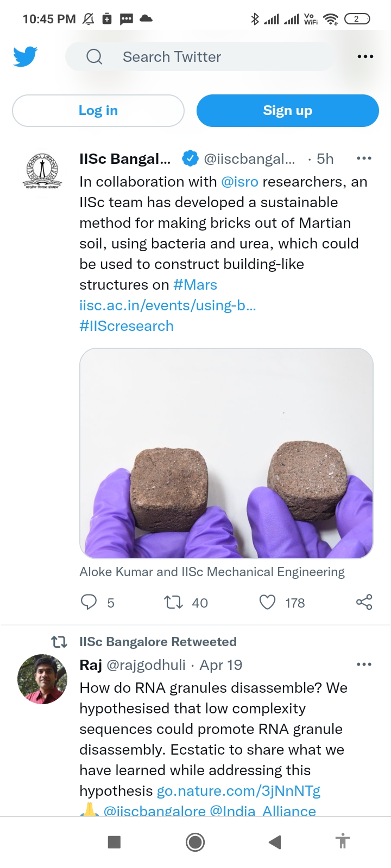Image resolution: width=391 pixels, height=868 pixels.
Task: Tap the retweet indicator above Raj's tweet
Action: 59,642
